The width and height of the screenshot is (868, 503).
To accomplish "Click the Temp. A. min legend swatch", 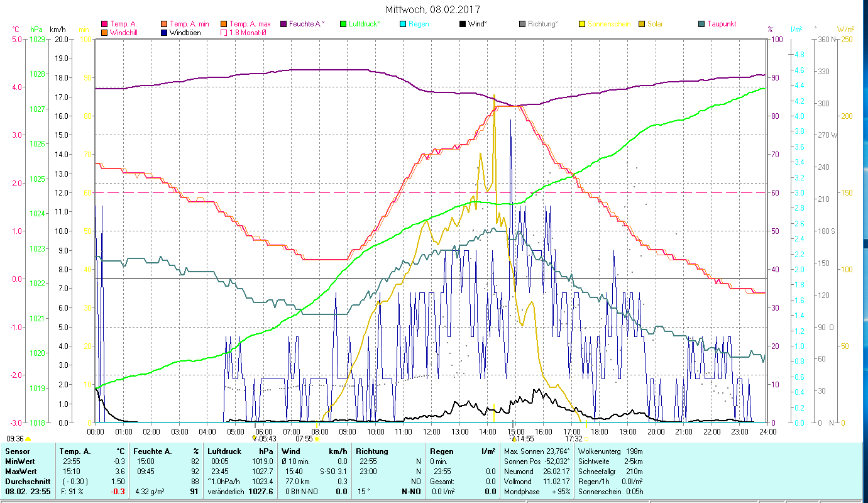I will click(163, 24).
